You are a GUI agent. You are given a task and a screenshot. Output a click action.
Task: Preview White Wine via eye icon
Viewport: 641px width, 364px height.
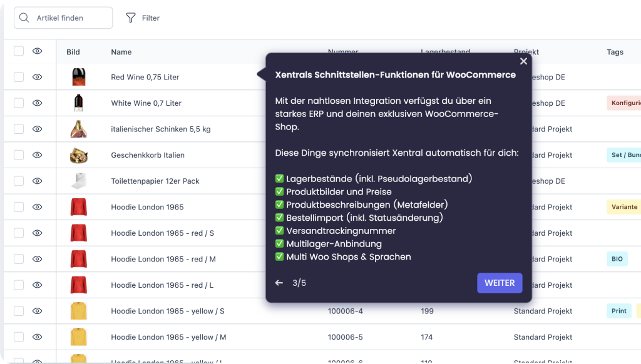click(37, 103)
